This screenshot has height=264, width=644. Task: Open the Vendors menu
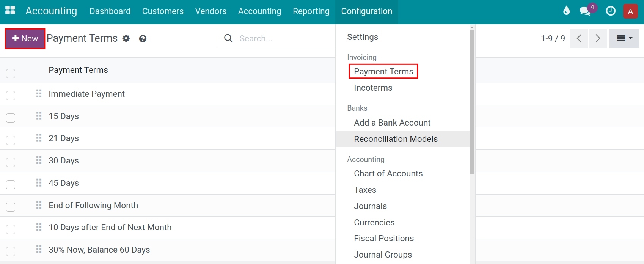(x=211, y=11)
